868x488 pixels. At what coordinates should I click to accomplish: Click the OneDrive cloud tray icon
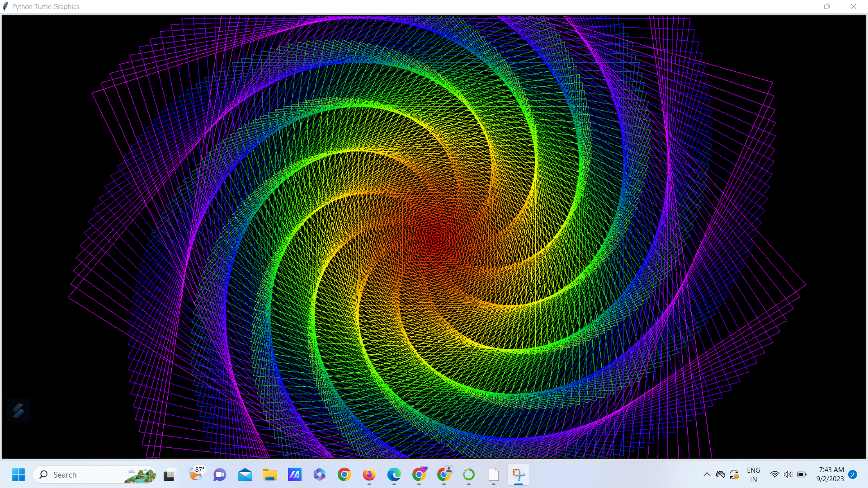pos(721,474)
